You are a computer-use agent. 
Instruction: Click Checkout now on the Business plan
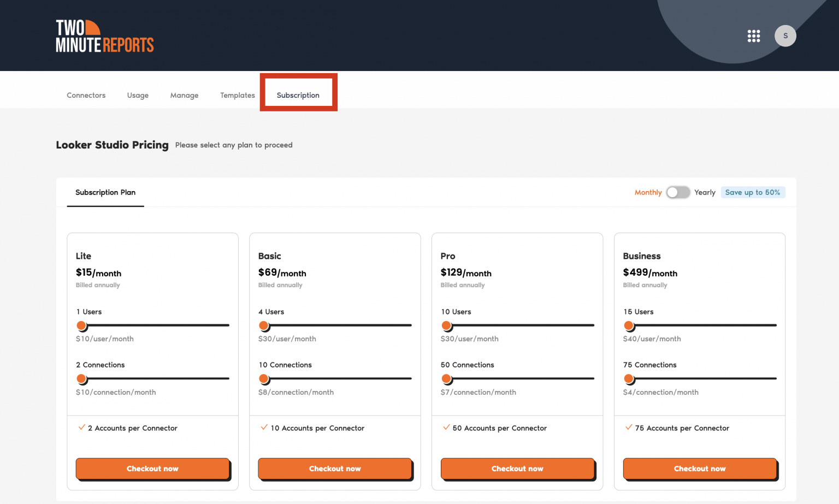[700, 469]
